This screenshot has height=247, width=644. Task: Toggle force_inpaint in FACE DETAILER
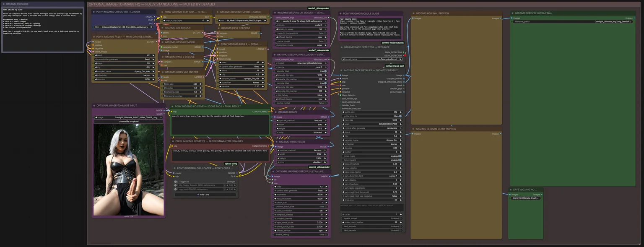click(x=371, y=160)
